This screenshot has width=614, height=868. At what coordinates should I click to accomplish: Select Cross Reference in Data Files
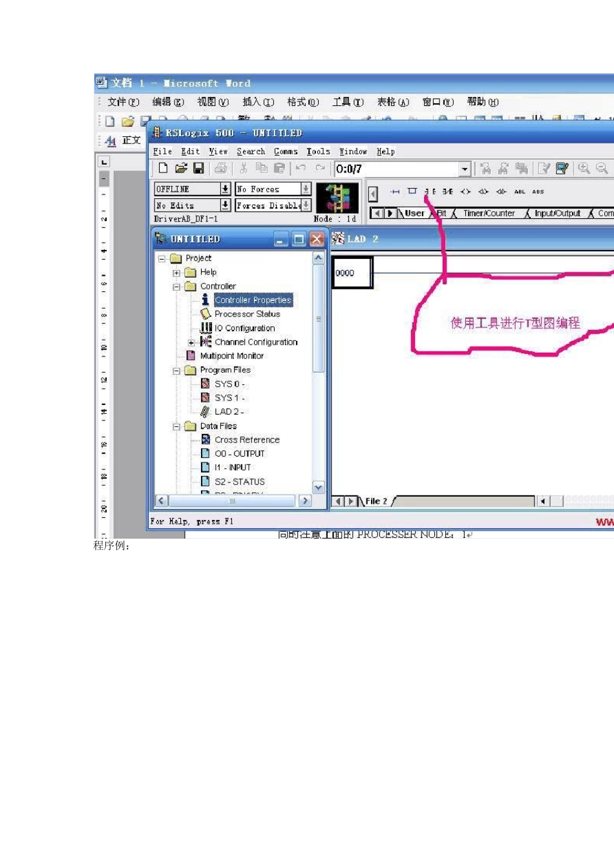247,440
